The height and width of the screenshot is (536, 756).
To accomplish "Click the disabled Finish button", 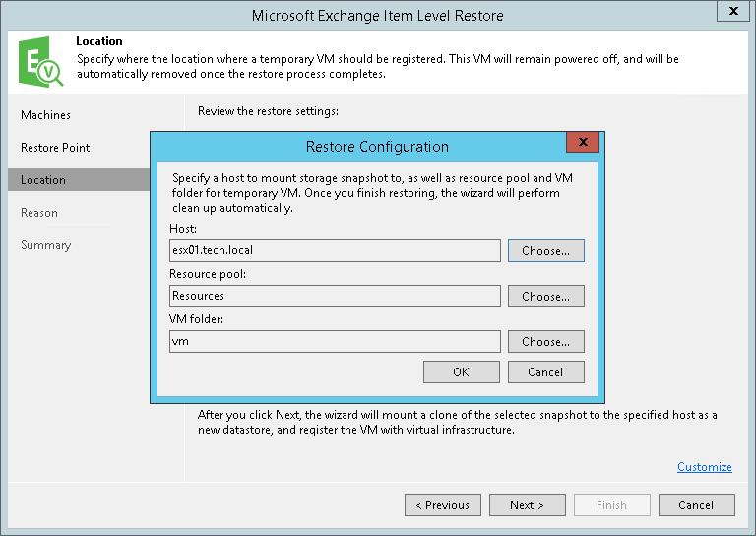I will (612, 505).
